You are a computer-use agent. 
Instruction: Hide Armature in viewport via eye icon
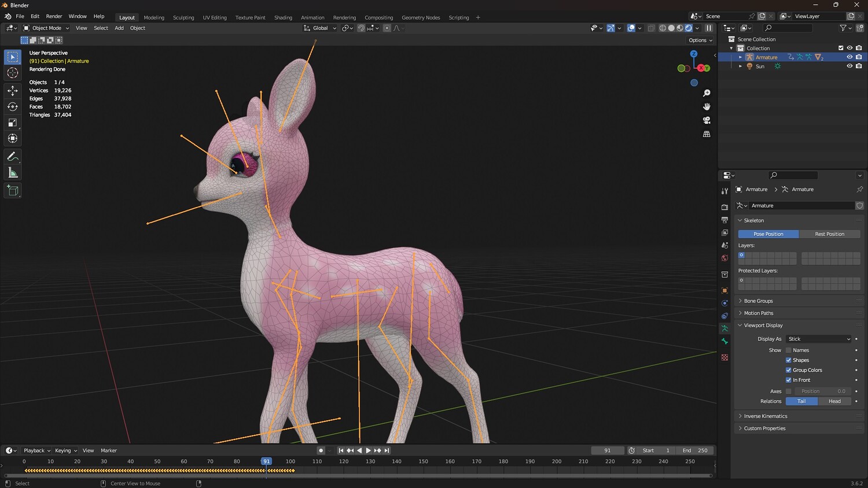pos(849,57)
